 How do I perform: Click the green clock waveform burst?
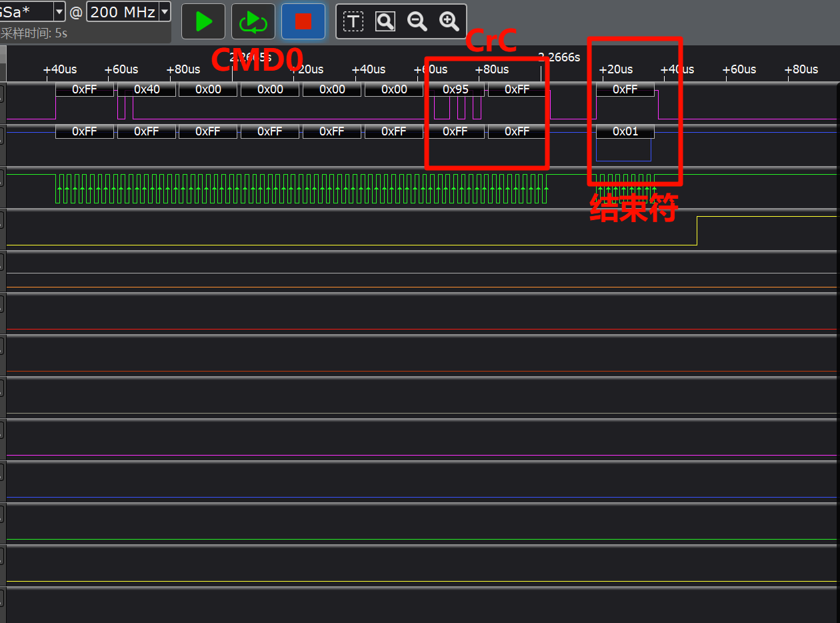300,189
